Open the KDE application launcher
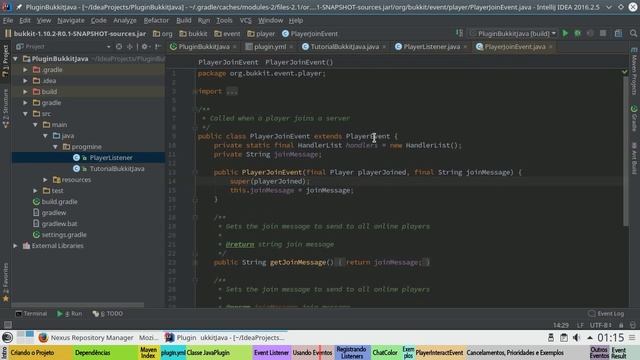This screenshot has width=640, height=360. [x=7, y=338]
